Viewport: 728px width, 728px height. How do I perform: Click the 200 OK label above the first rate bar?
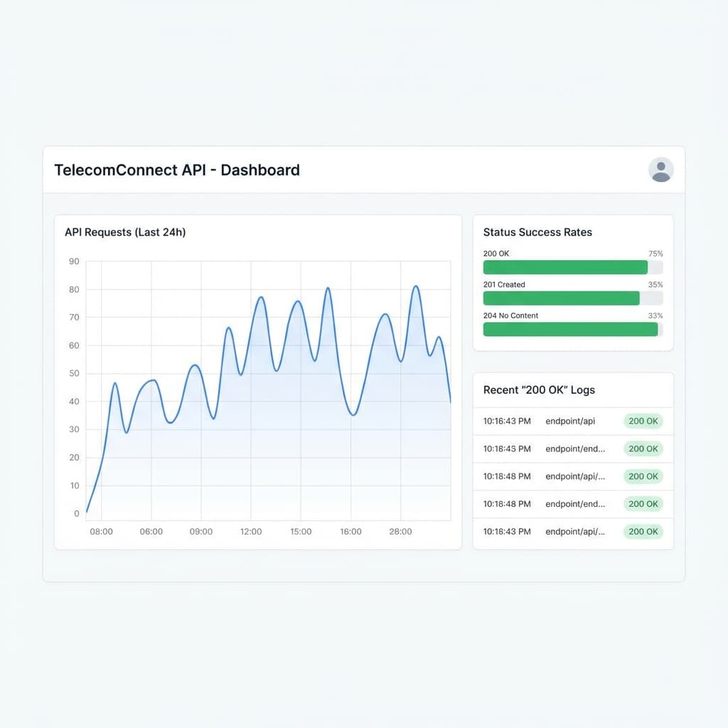click(x=496, y=254)
